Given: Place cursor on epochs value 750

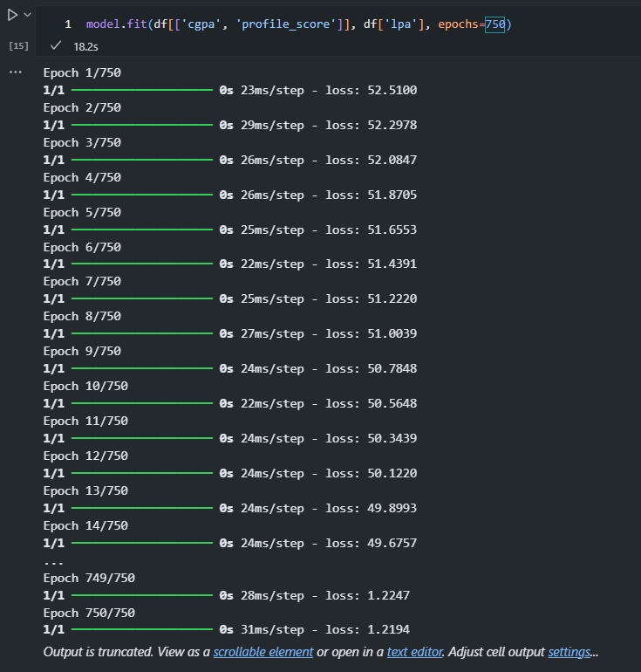Looking at the screenshot, I should [x=495, y=24].
